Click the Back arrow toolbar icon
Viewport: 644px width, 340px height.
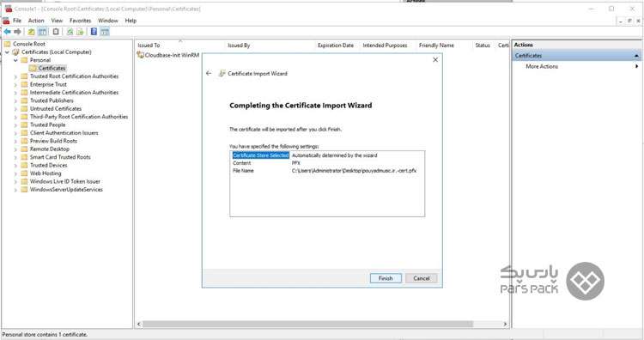click(x=7, y=32)
